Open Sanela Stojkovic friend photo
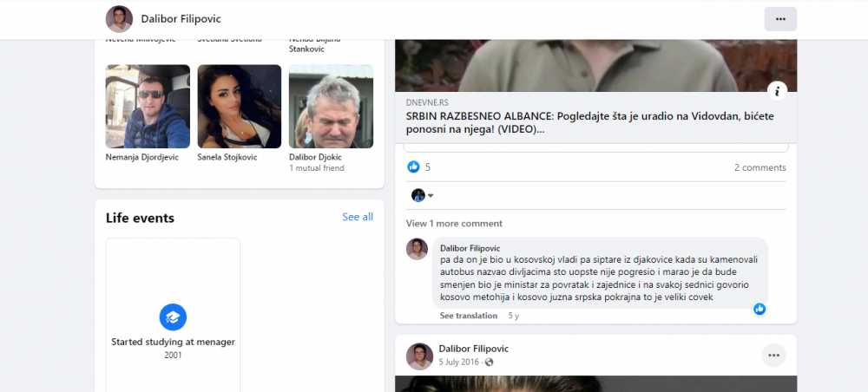 point(240,107)
